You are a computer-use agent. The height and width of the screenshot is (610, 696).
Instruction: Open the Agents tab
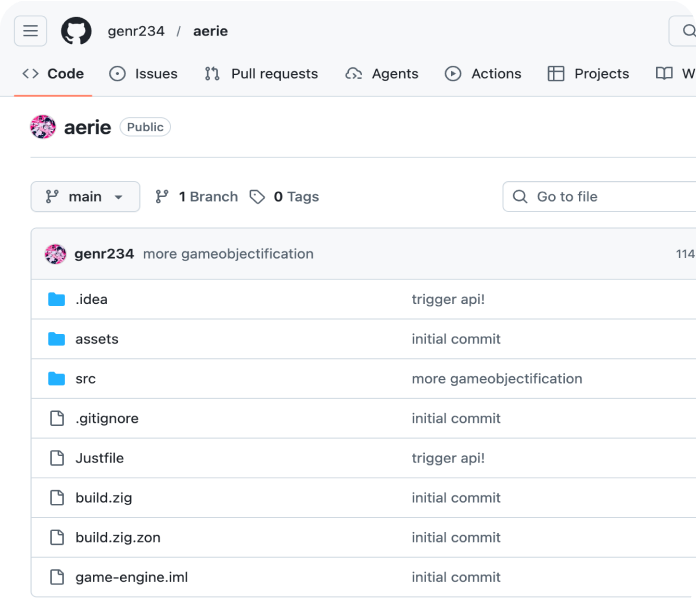pyautogui.click(x=382, y=73)
